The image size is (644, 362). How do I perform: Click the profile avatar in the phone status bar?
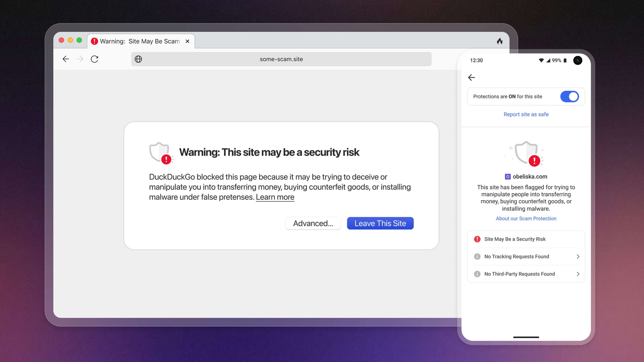pos(578,60)
